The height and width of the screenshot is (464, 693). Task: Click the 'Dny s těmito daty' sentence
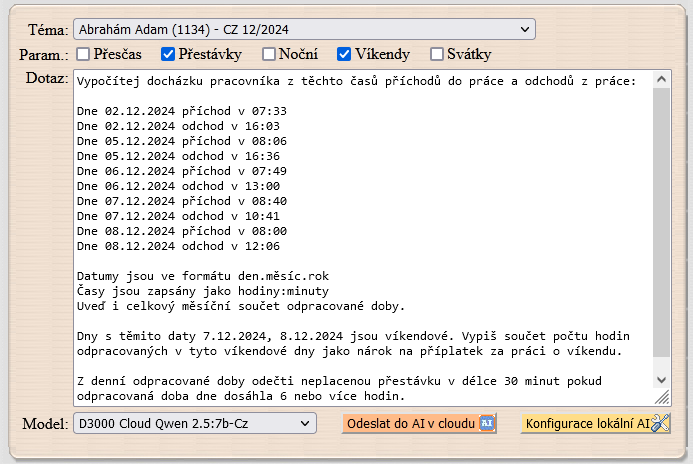pos(353,343)
